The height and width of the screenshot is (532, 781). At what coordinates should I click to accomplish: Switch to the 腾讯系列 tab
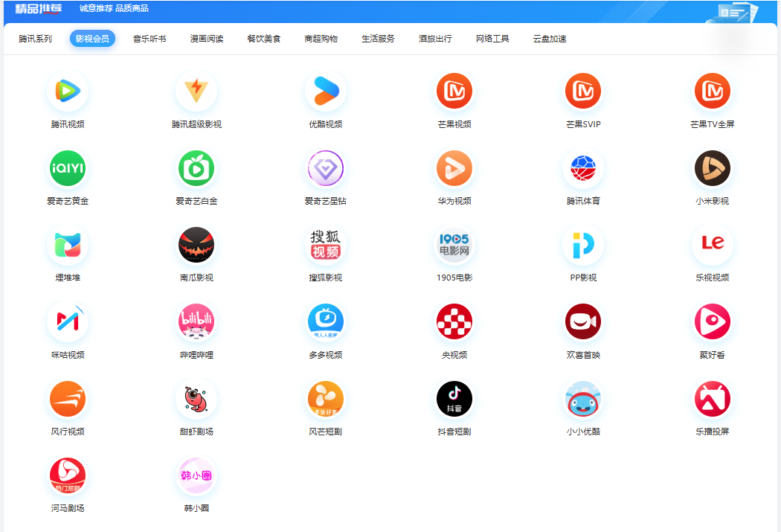pos(36,39)
